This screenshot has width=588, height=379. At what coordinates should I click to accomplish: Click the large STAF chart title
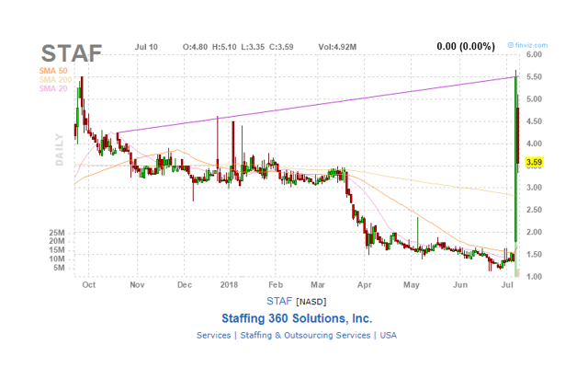tap(72, 53)
